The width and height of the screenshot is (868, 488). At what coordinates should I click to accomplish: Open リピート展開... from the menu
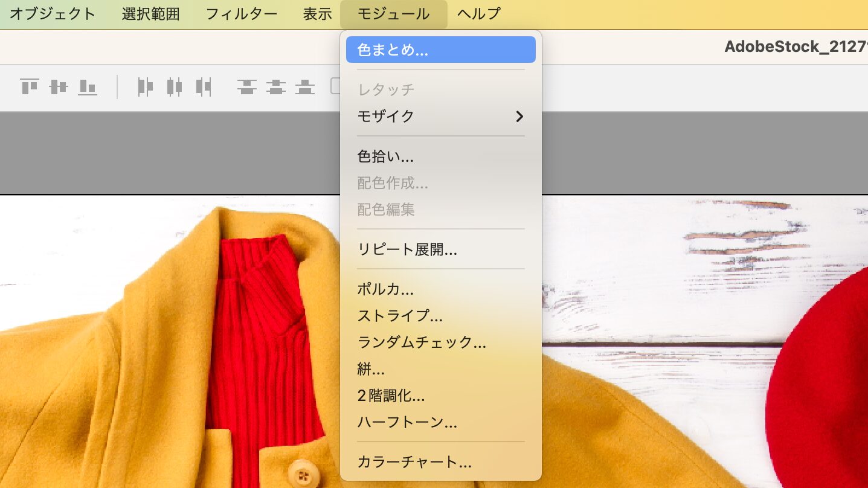tap(407, 249)
